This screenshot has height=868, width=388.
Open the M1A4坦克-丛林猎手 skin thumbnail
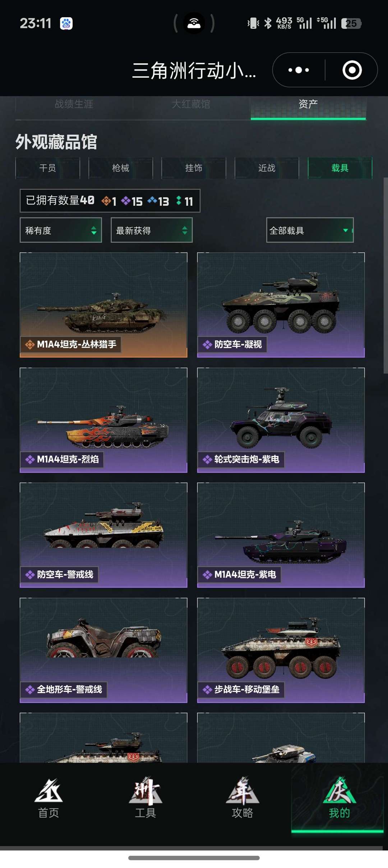103,305
